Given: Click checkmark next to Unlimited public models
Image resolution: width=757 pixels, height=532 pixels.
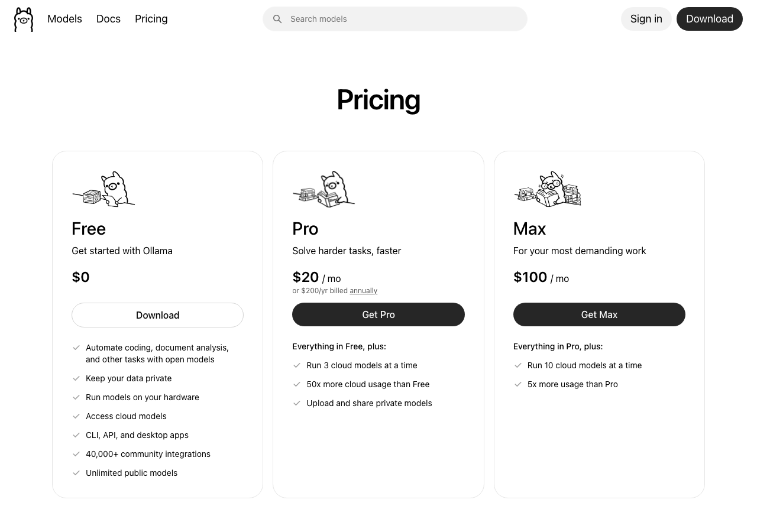Looking at the screenshot, I should (76, 473).
